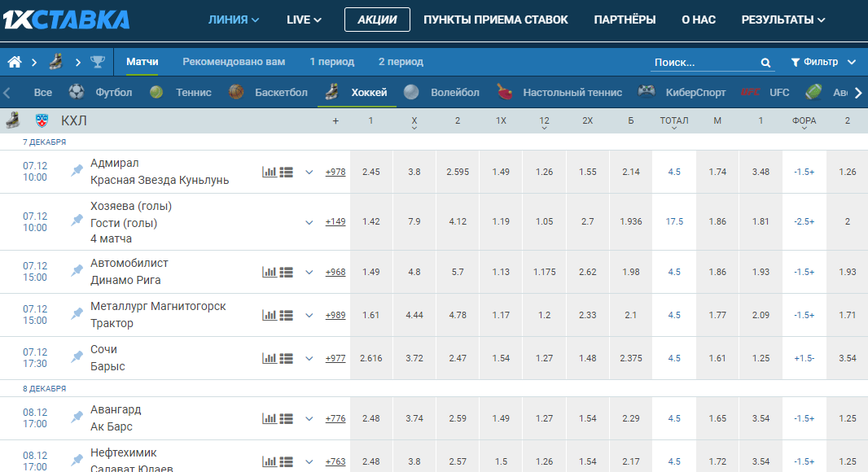Open the О НАС page

[x=699, y=20]
